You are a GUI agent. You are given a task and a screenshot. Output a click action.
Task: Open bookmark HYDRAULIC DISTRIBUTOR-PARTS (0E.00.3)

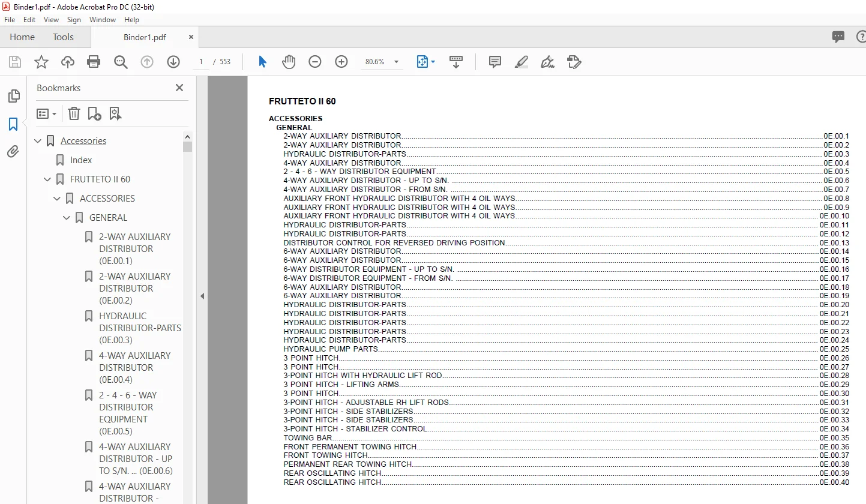click(140, 328)
